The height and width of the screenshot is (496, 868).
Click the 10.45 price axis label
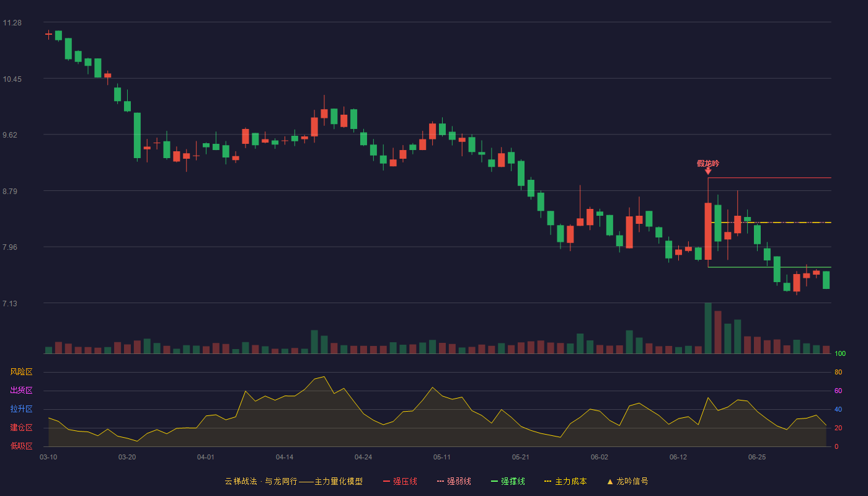pyautogui.click(x=12, y=79)
